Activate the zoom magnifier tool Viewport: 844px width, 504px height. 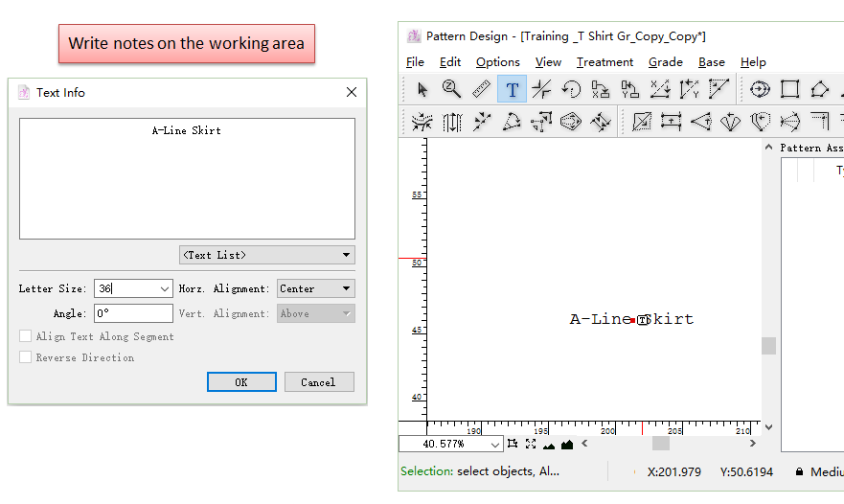pos(452,89)
